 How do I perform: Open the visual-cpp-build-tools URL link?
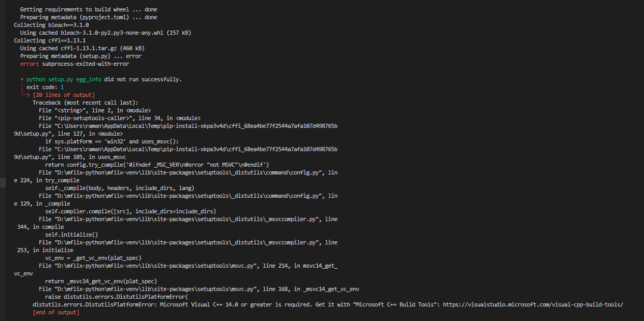(533, 305)
